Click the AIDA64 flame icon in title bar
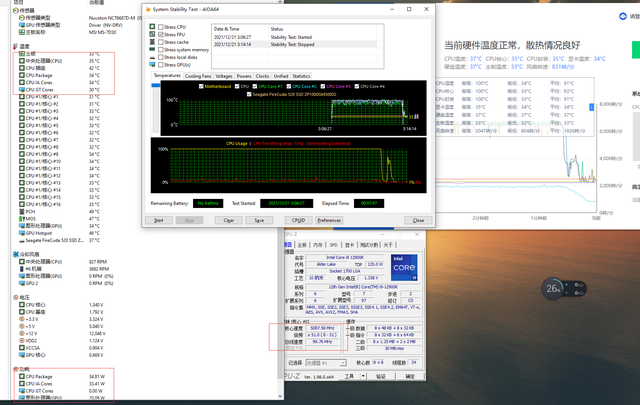640x405 pixels. pyautogui.click(x=148, y=10)
